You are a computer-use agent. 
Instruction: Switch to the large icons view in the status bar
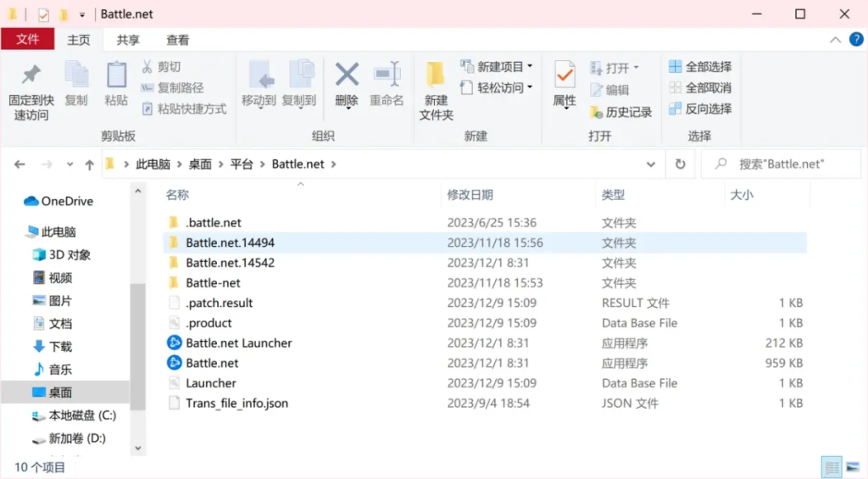853,467
